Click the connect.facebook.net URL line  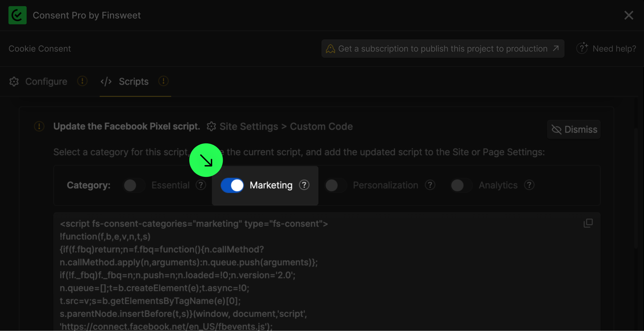[166, 326]
